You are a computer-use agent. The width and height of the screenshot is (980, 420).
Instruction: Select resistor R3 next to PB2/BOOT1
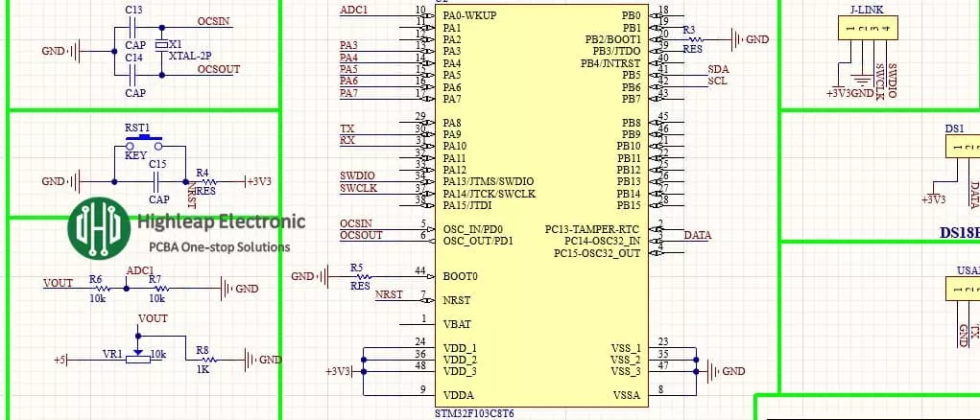(691, 39)
